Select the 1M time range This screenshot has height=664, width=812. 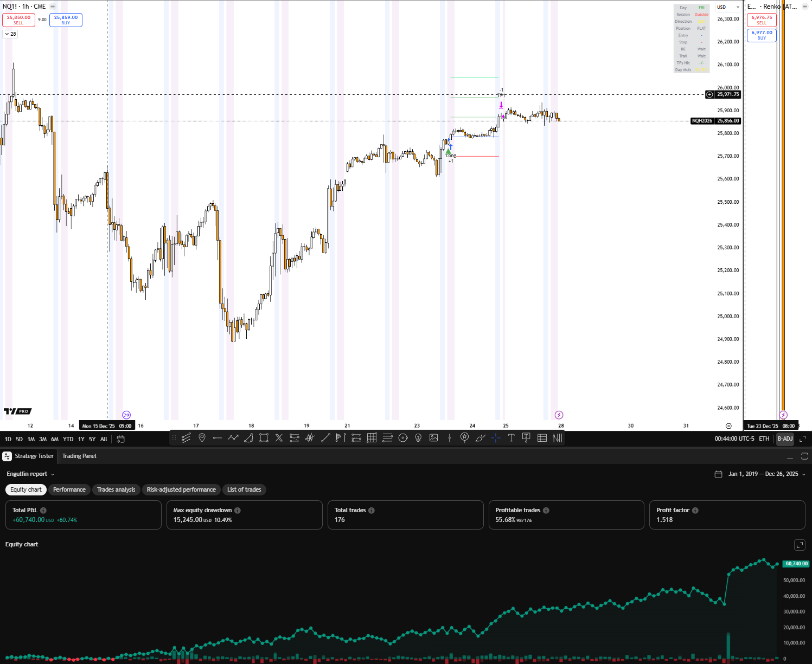(31, 439)
